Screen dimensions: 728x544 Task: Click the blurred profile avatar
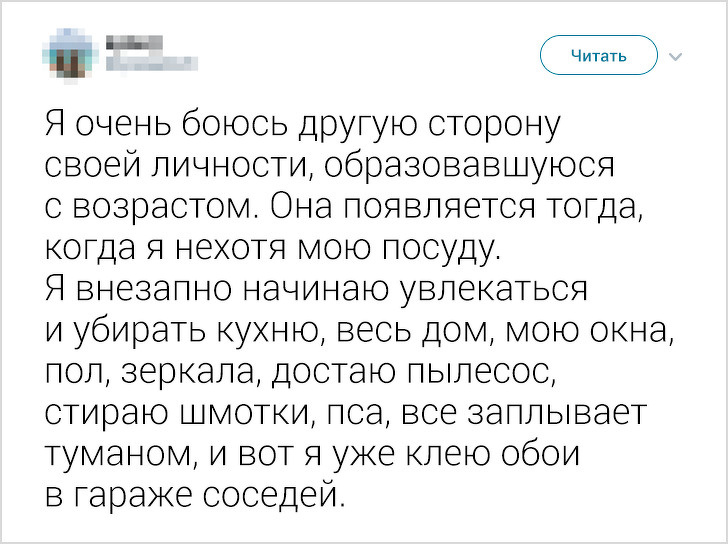[69, 56]
